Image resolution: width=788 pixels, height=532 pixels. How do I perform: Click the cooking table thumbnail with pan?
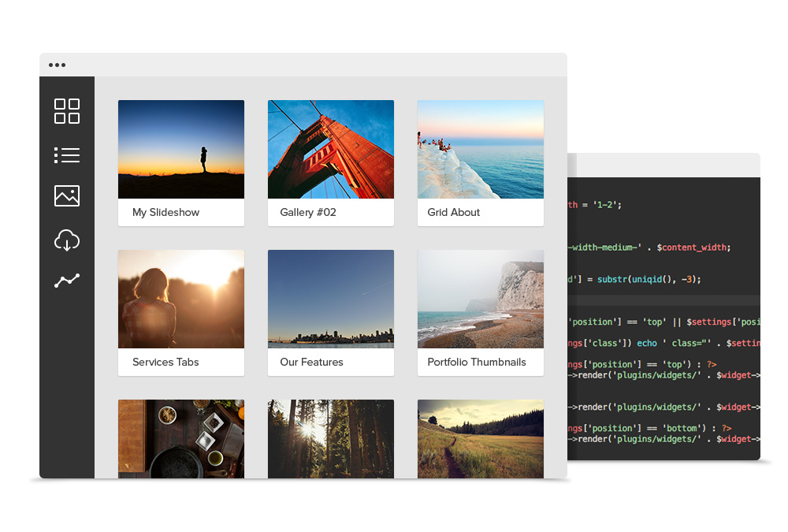tap(181, 438)
